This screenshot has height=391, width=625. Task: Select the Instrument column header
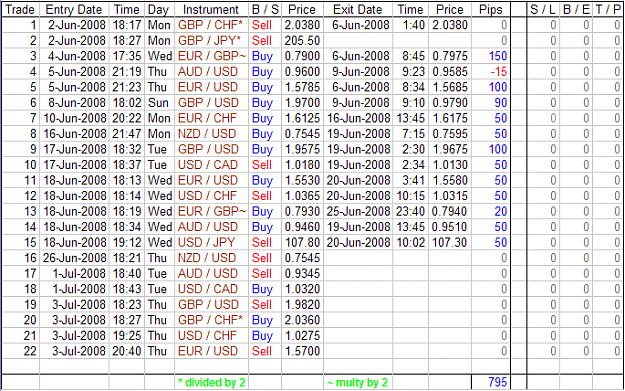point(211,10)
